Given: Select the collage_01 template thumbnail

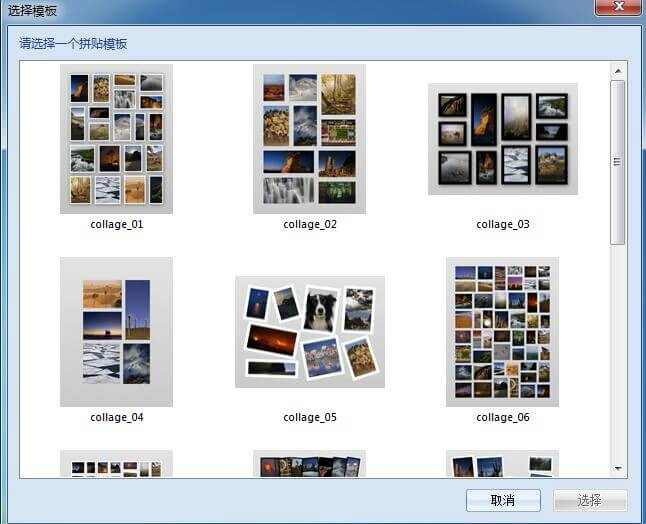Looking at the screenshot, I should click(116, 138).
